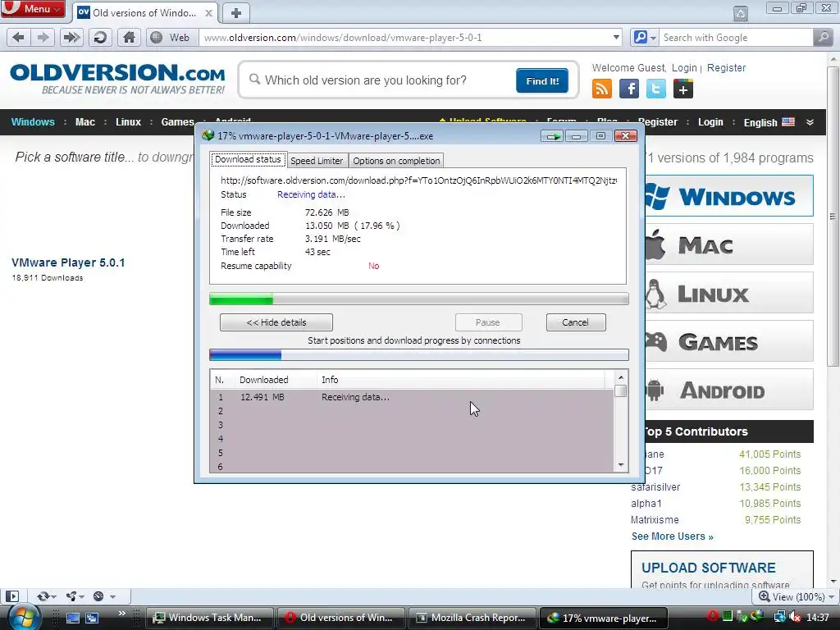Image resolution: width=840 pixels, height=630 pixels.
Task: Click the Hide details button
Action: (x=276, y=322)
